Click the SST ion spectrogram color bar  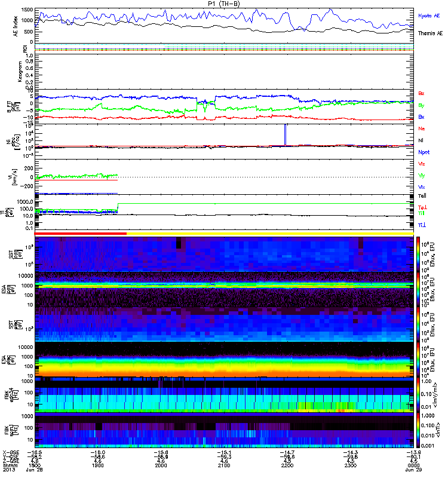point(418,254)
